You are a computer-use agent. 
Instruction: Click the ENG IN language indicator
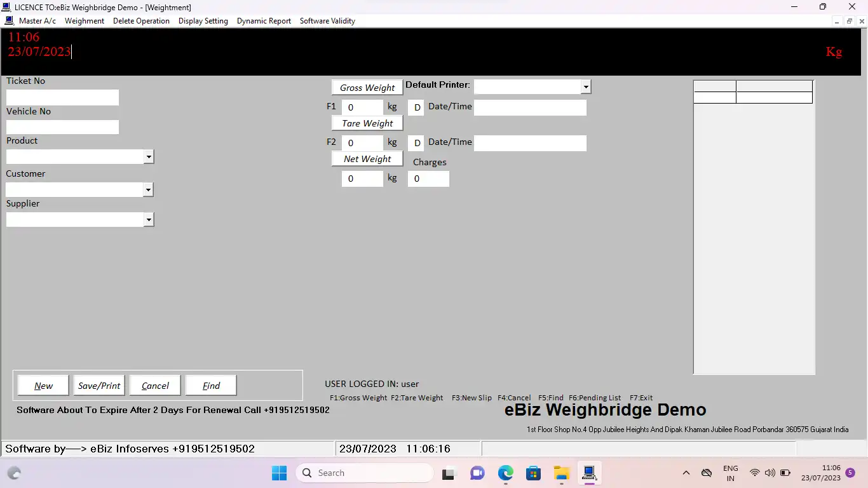pos(731,473)
